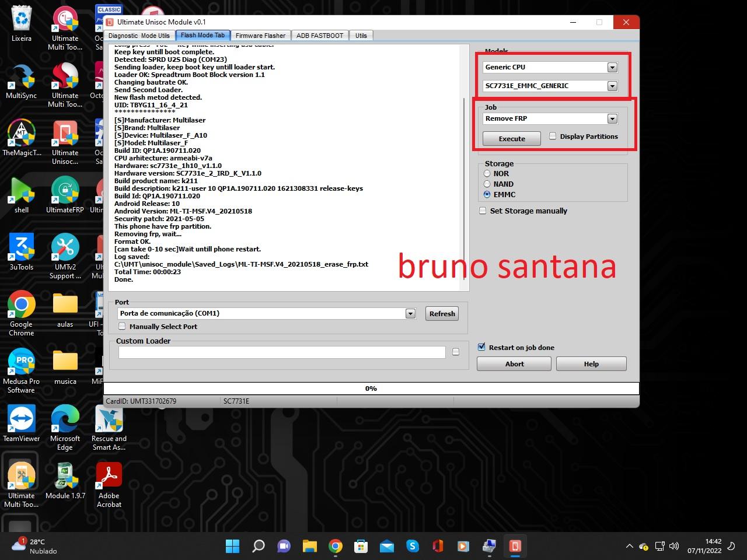Click the 0% progress bar
Viewport: 747px width, 560px height.
371,388
